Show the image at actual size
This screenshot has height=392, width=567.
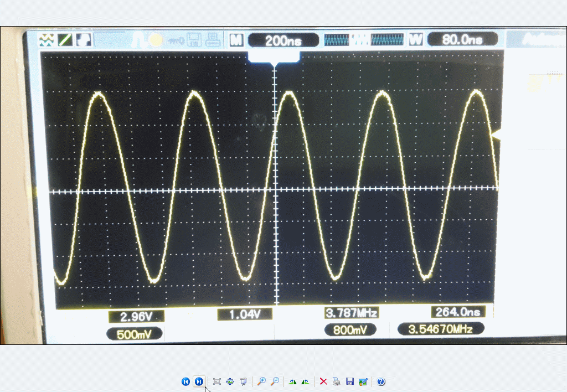tap(230, 381)
